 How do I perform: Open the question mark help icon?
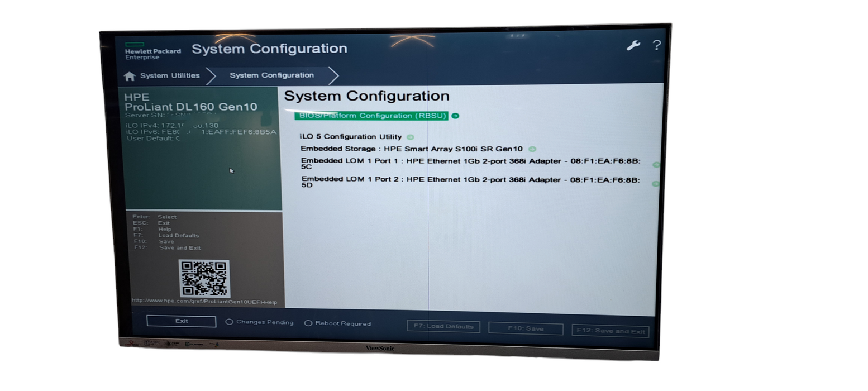click(x=657, y=45)
